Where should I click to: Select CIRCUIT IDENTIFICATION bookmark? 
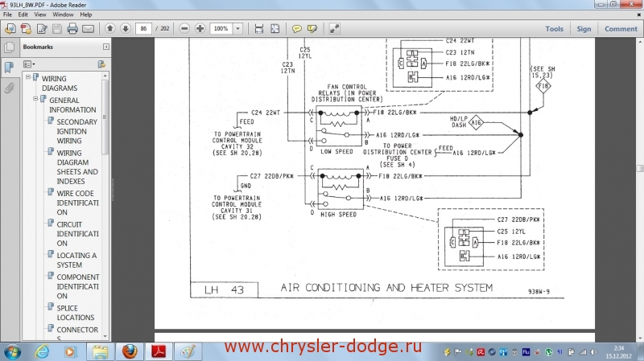tap(77, 234)
